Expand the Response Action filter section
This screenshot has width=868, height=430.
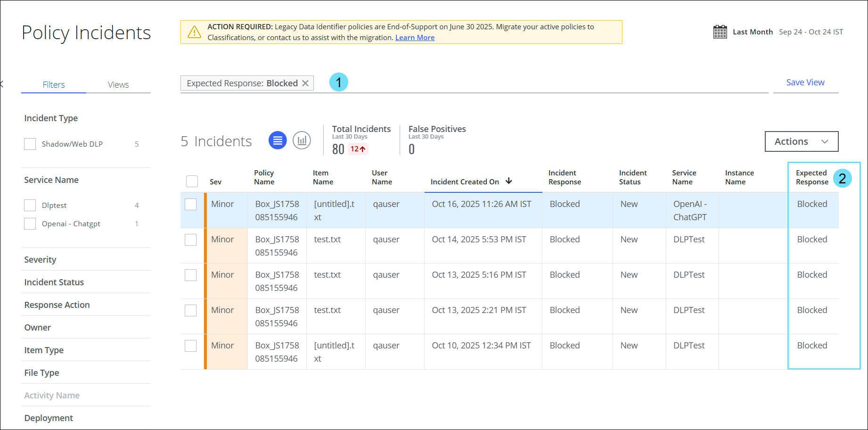[57, 305]
